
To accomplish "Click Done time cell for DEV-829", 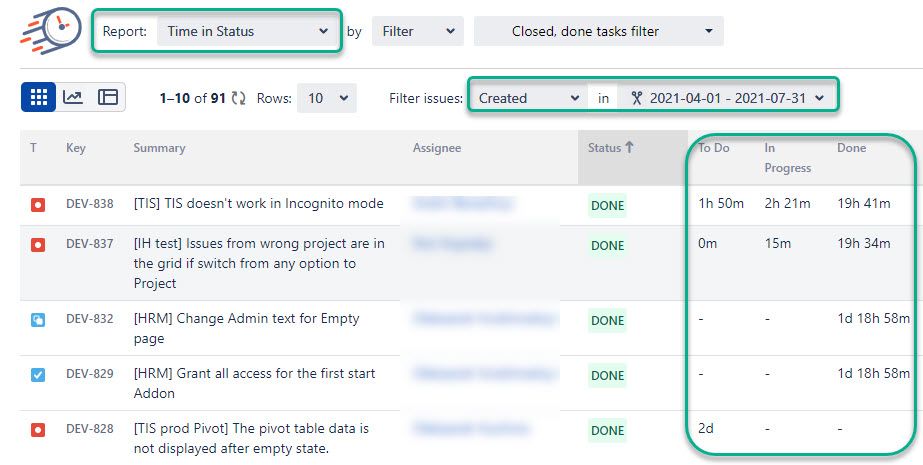I will click(874, 374).
